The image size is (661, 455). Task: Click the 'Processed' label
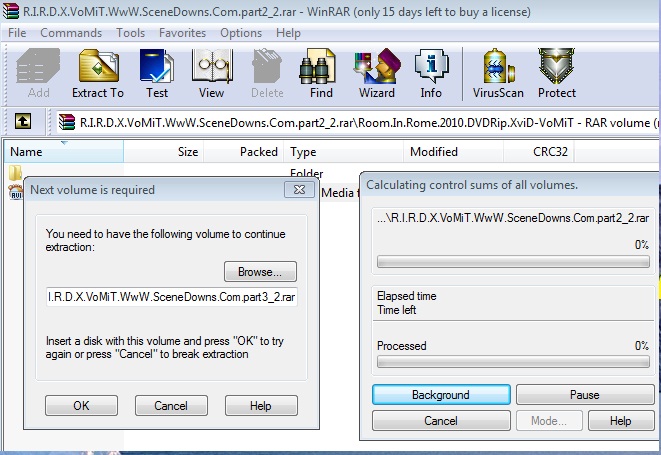pyautogui.click(x=402, y=346)
